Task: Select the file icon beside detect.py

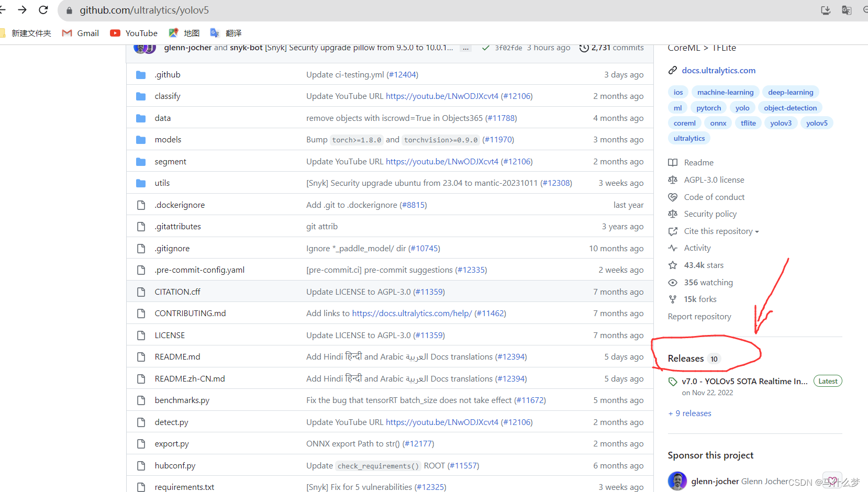Action: (141, 422)
